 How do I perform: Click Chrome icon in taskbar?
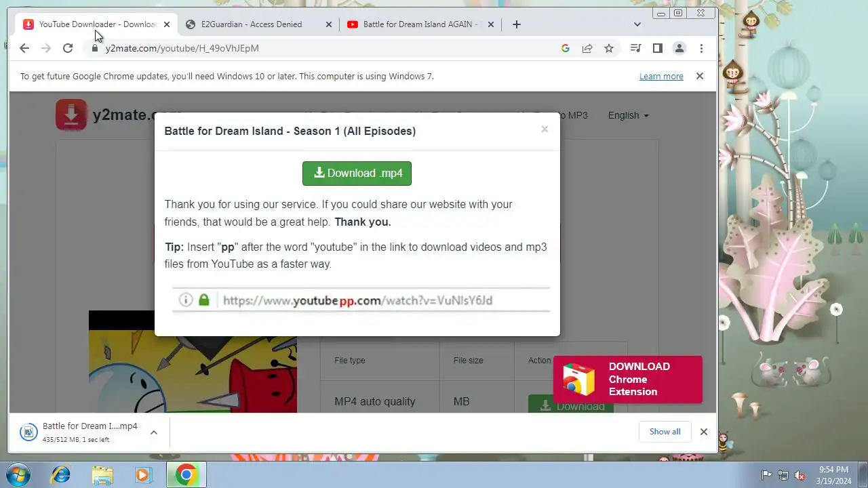pos(186,474)
